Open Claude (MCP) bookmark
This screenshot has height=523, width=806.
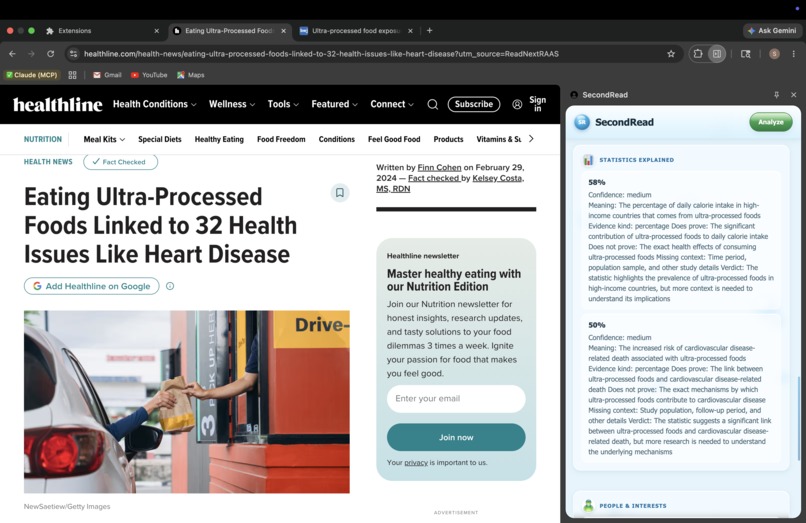(32, 75)
